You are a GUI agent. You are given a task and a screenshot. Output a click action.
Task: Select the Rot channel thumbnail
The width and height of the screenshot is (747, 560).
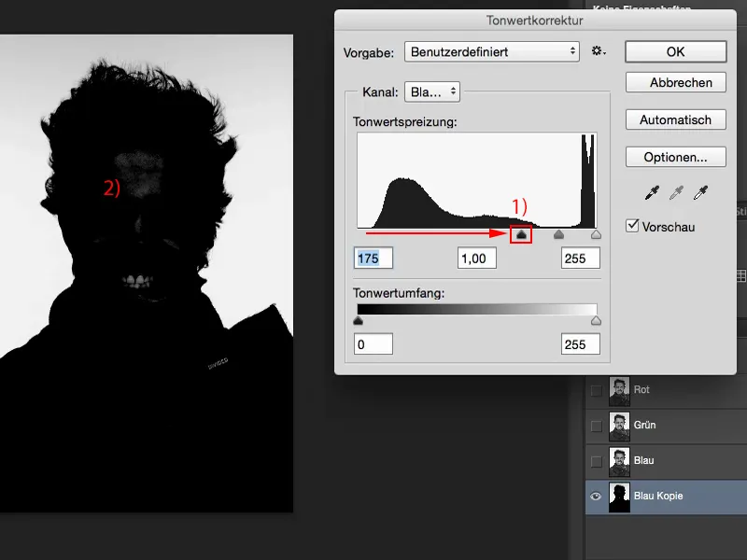[x=619, y=391]
